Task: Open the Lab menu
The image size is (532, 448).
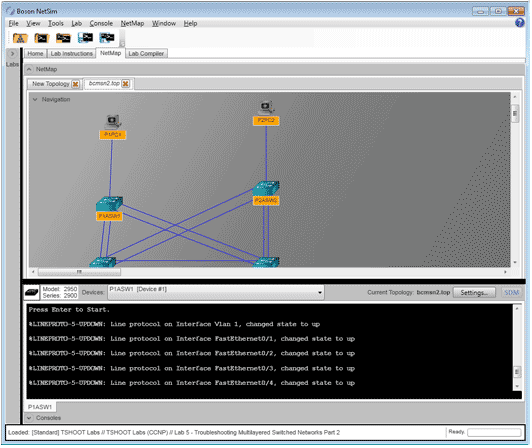Action: (77, 23)
